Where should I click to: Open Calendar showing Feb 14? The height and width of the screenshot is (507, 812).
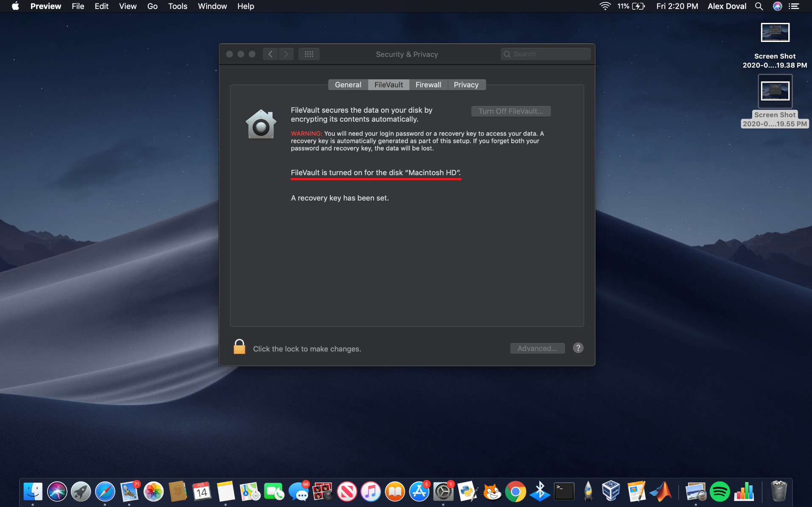click(202, 492)
